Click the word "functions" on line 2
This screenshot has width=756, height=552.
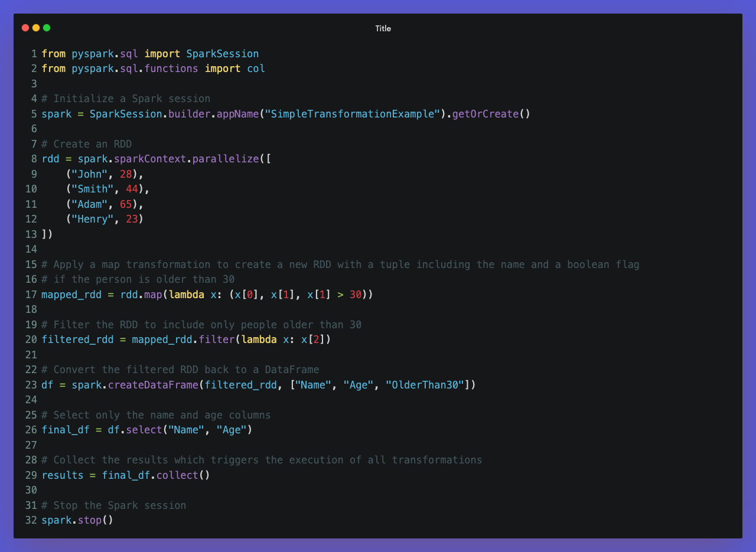pos(171,68)
